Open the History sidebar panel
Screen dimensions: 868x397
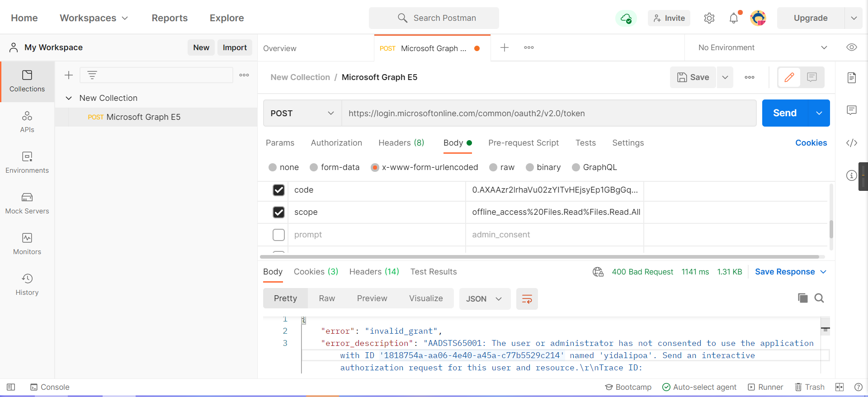pos(27,285)
